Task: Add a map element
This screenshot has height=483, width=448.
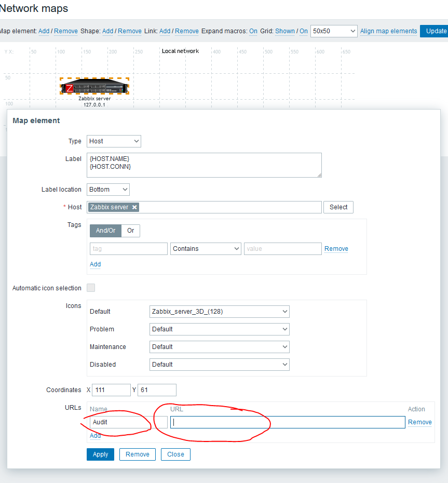Action: (x=44, y=31)
